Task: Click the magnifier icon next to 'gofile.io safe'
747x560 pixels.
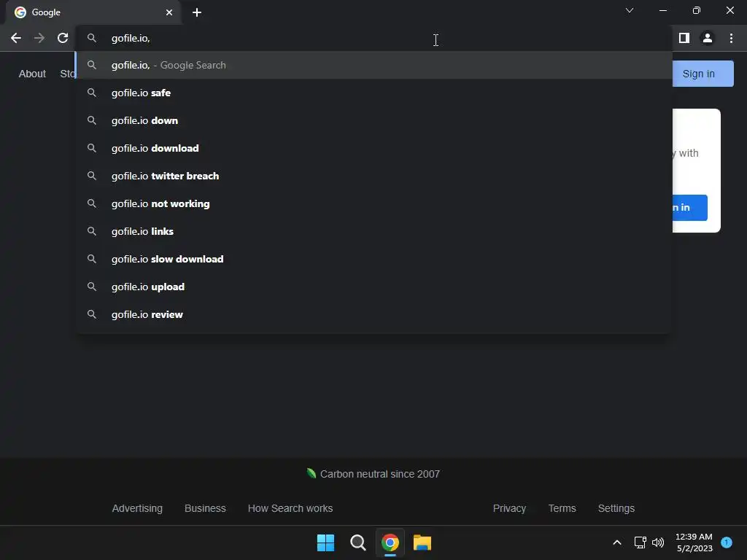Action: coord(92,93)
